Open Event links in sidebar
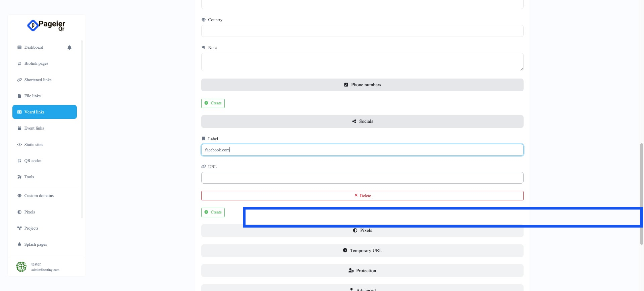The image size is (644, 291). 34,128
